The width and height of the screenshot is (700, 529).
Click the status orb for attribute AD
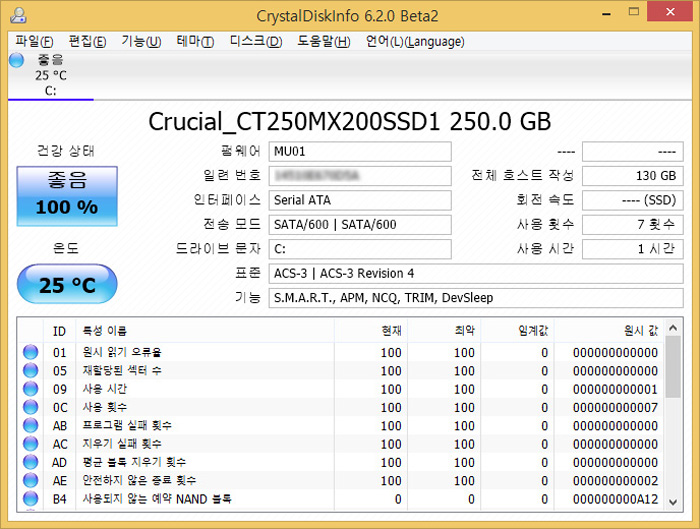tap(30, 462)
